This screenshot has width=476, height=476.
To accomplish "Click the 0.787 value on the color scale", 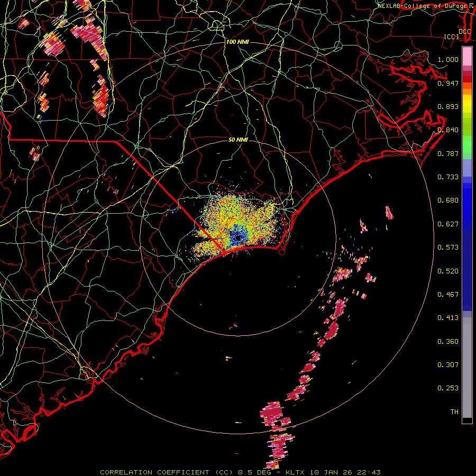I will click(x=448, y=153).
